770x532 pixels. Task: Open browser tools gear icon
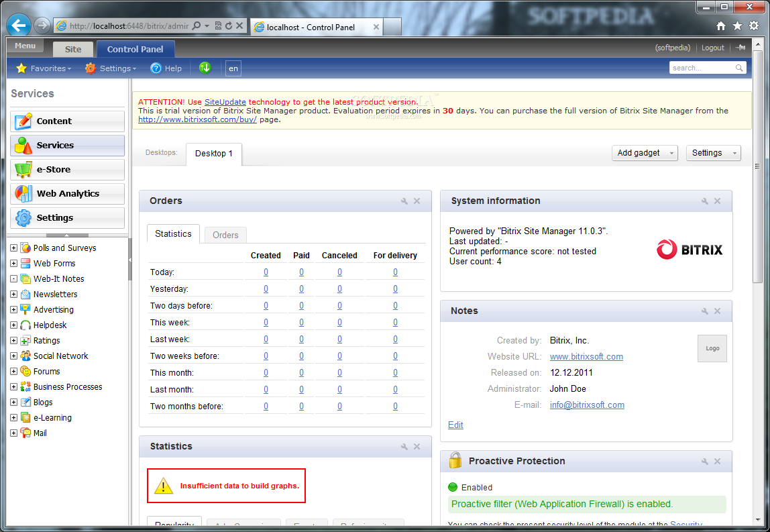754,26
